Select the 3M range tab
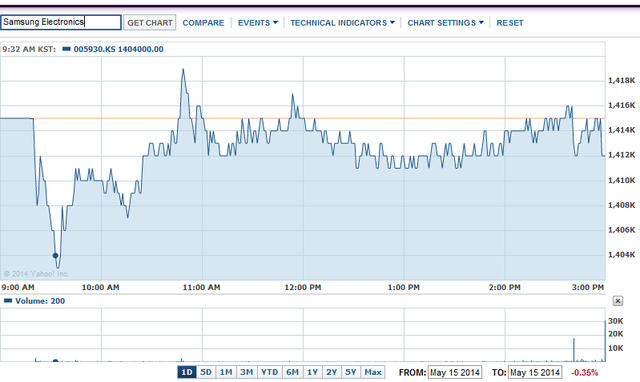Image resolution: width=640 pixels, height=382 pixels. [247, 372]
